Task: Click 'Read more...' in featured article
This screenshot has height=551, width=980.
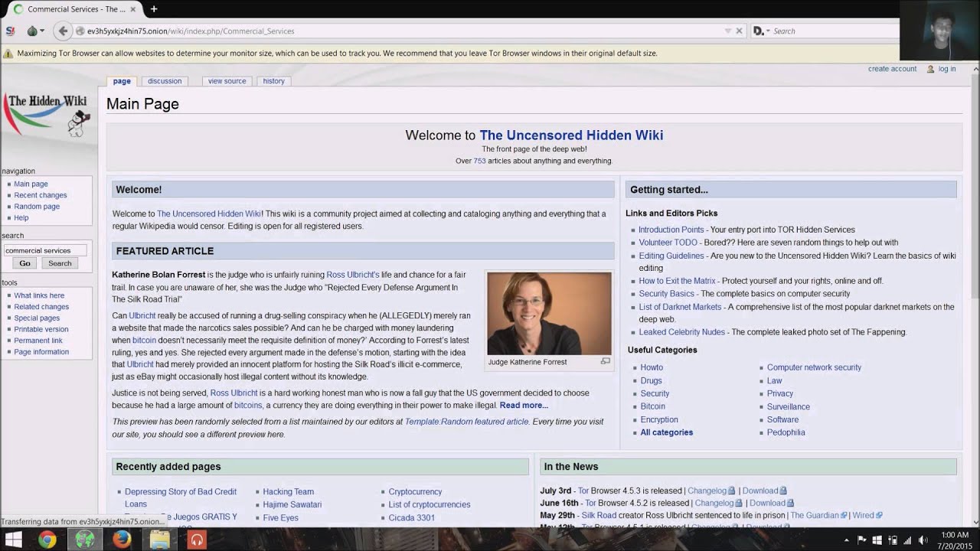Action: 524,406
